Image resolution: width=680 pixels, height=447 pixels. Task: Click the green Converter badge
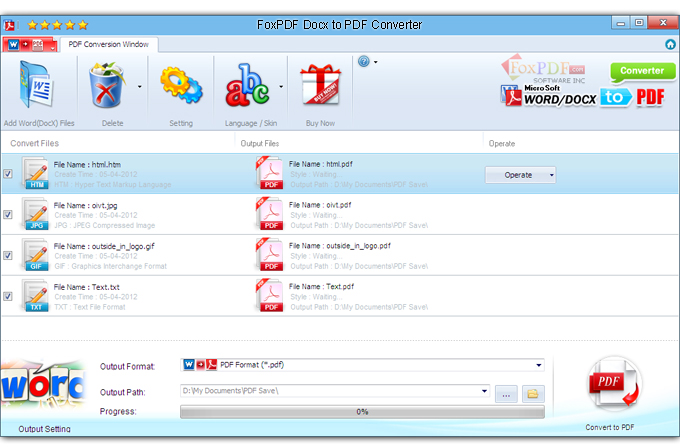coord(643,72)
